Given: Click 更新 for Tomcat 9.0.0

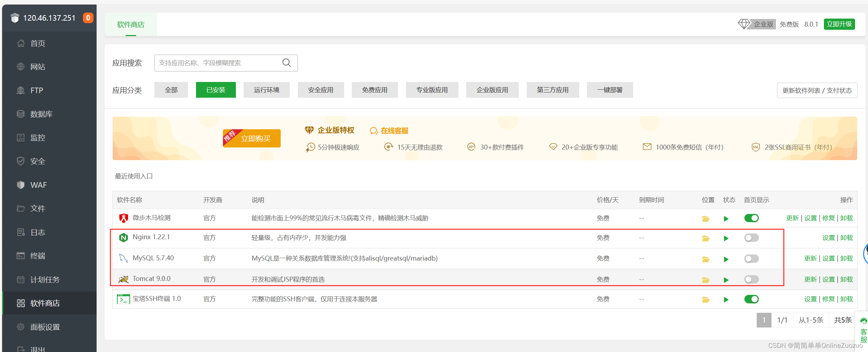Looking at the screenshot, I should coord(810,279).
